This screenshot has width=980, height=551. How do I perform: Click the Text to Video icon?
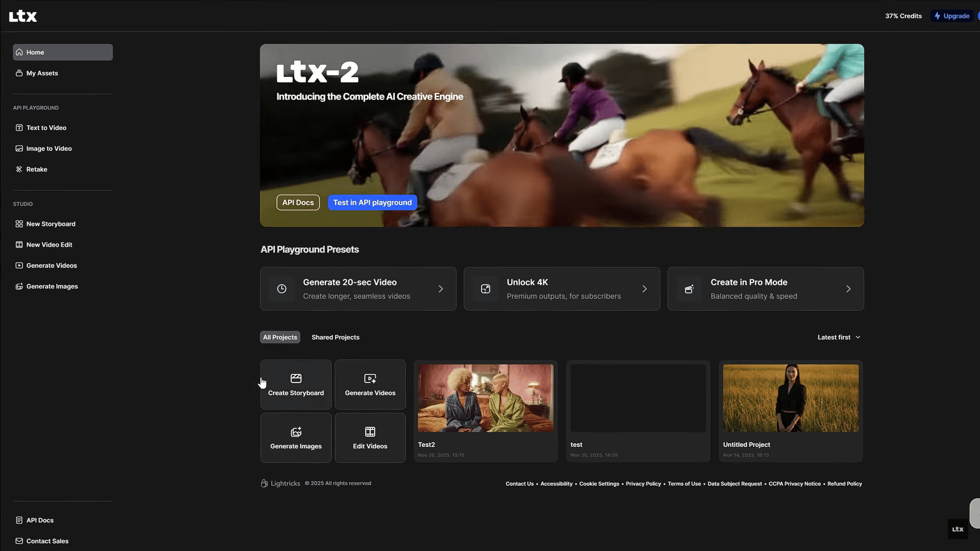click(19, 128)
